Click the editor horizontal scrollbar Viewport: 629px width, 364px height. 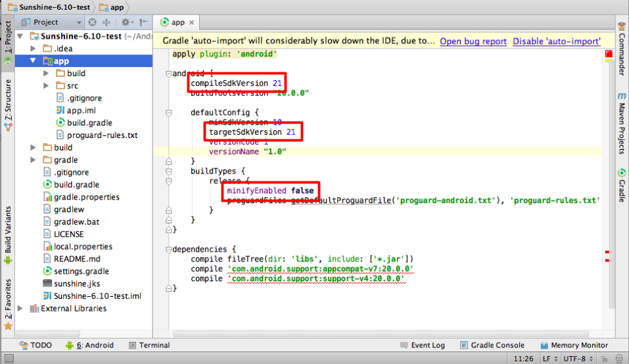click(x=381, y=334)
